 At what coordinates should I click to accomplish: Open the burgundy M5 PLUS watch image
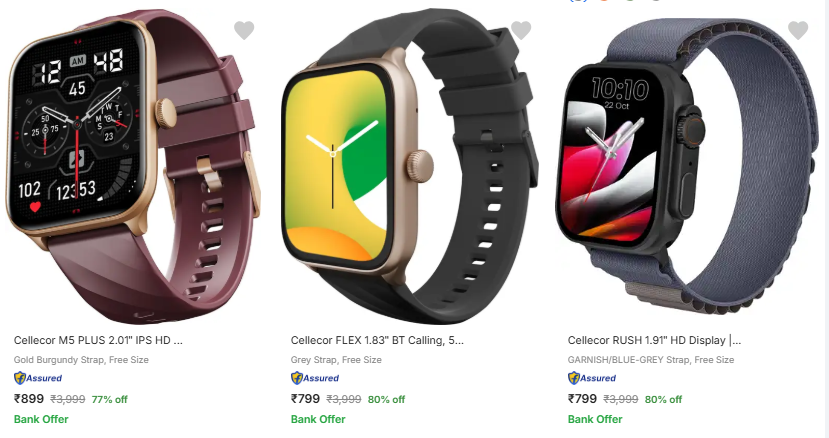[133, 167]
